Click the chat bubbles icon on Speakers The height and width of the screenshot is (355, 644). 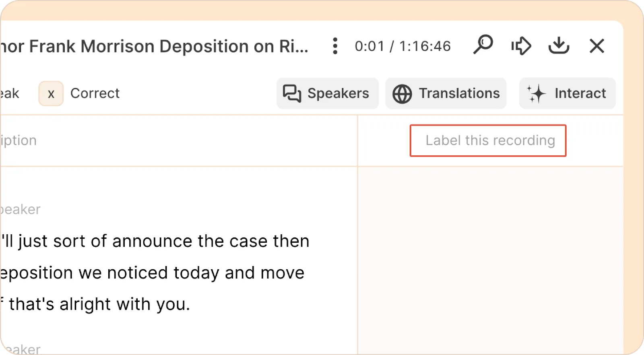pyautogui.click(x=292, y=93)
